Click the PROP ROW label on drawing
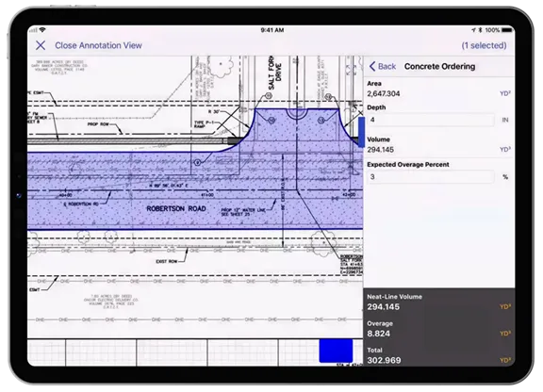This screenshot has width=543, height=392. point(98,124)
